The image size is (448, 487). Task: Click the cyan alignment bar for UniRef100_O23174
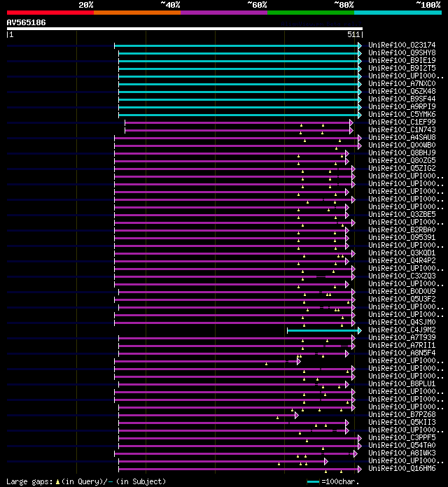pos(238,45)
